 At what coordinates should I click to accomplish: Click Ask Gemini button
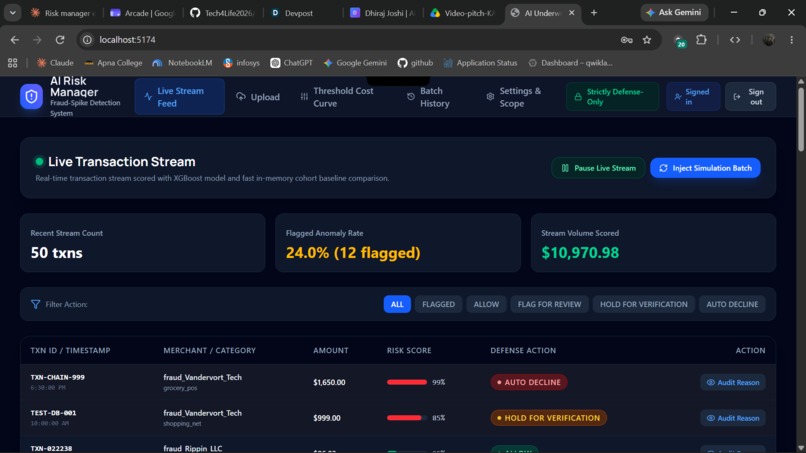pyautogui.click(x=674, y=12)
